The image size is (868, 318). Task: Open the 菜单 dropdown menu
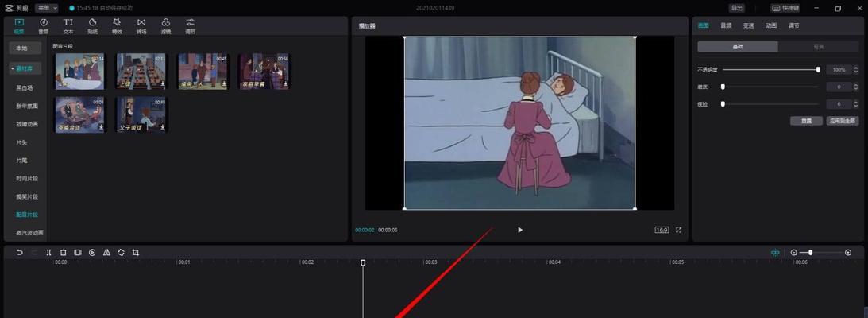[x=47, y=8]
